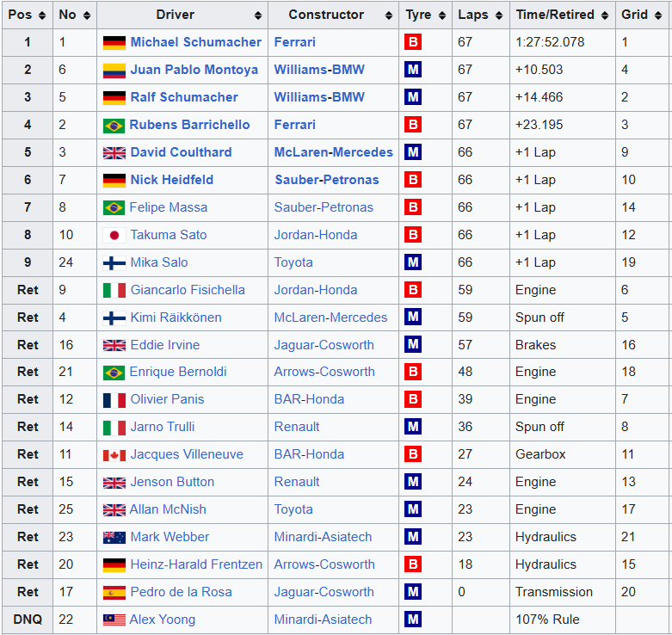Click the Colombian flag beside Juan Pablo Montoya

114,71
